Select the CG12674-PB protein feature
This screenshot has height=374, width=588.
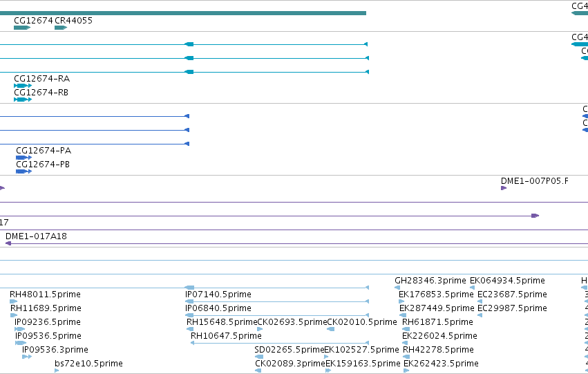click(x=23, y=171)
